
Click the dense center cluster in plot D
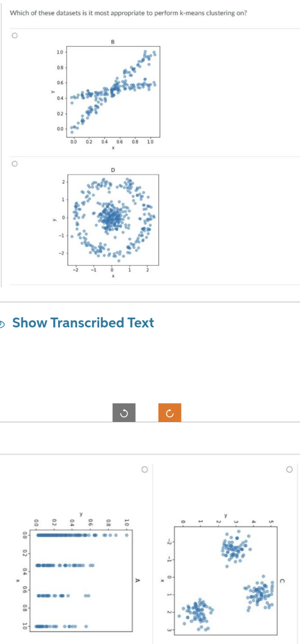tap(112, 216)
